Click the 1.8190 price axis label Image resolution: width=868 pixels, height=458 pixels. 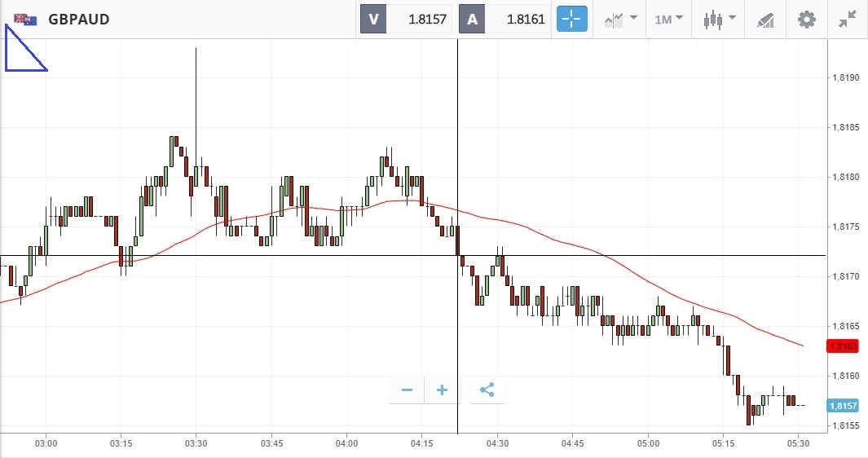coord(844,78)
